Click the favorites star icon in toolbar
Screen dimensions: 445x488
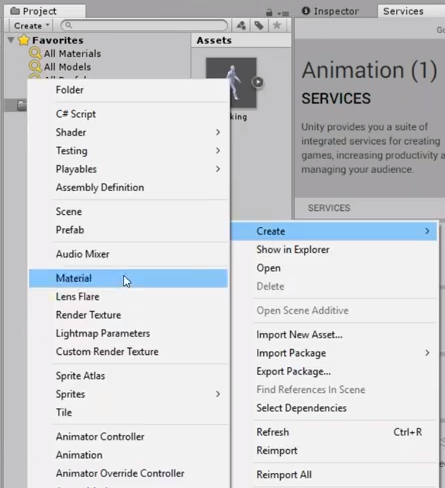click(x=277, y=25)
